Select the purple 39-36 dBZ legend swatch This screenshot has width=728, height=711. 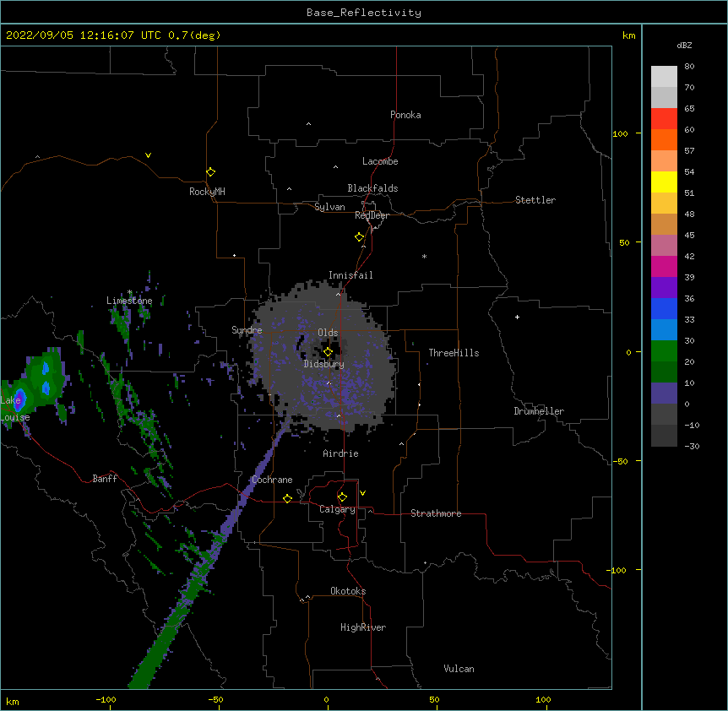(664, 287)
